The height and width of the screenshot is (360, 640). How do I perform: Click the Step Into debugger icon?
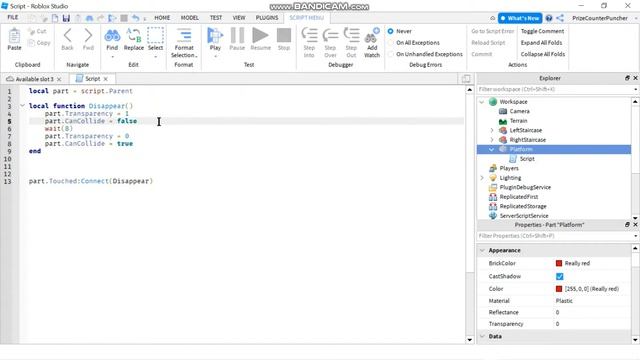(x=309, y=36)
